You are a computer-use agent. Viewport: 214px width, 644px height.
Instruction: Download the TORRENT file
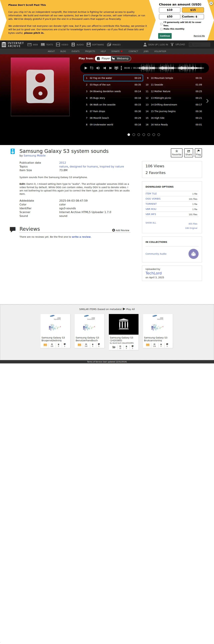pos(151,204)
